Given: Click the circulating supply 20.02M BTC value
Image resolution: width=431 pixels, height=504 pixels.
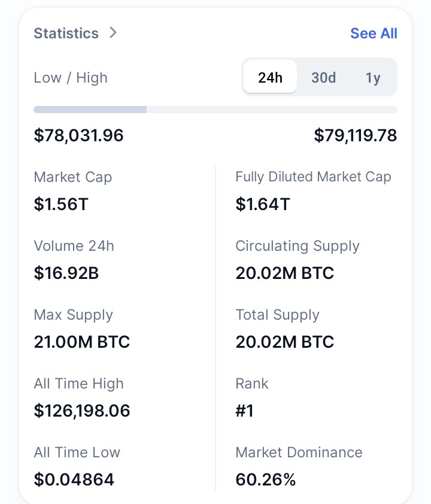Looking at the screenshot, I should point(285,273).
